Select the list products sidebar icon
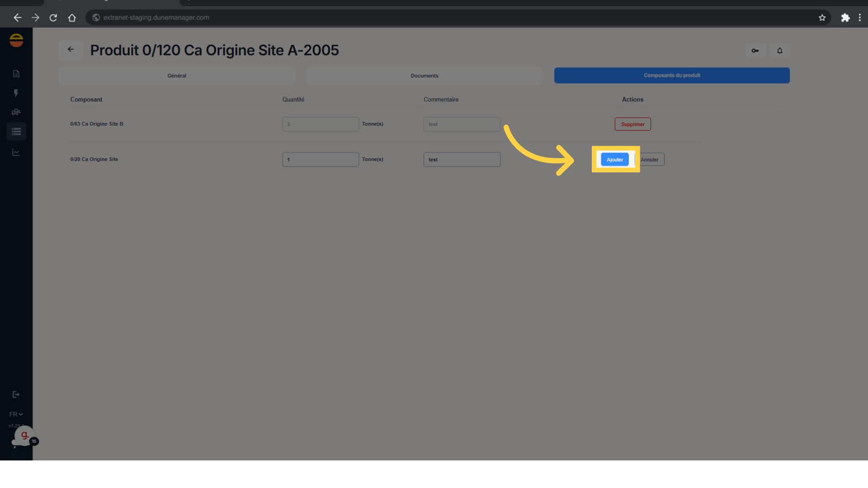The height and width of the screenshot is (488, 868). click(x=16, y=131)
